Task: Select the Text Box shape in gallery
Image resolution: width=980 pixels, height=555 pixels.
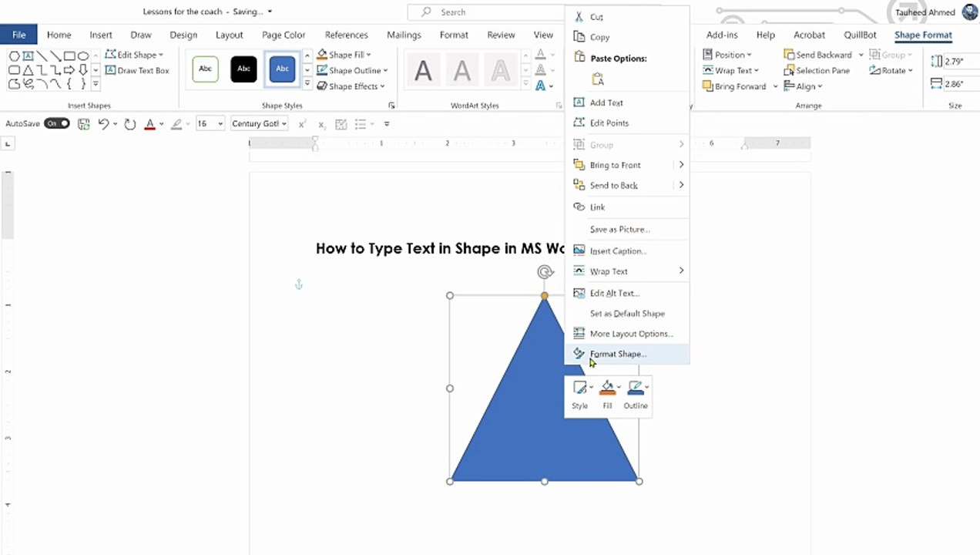Action: click(x=28, y=56)
